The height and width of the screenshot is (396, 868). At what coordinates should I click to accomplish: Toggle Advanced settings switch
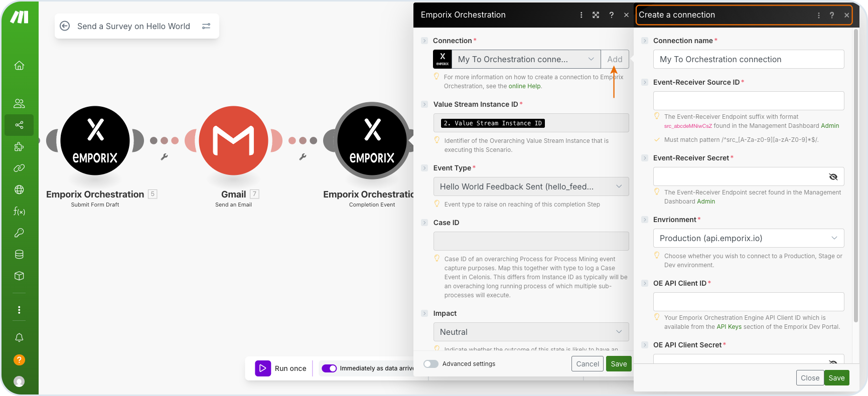431,364
